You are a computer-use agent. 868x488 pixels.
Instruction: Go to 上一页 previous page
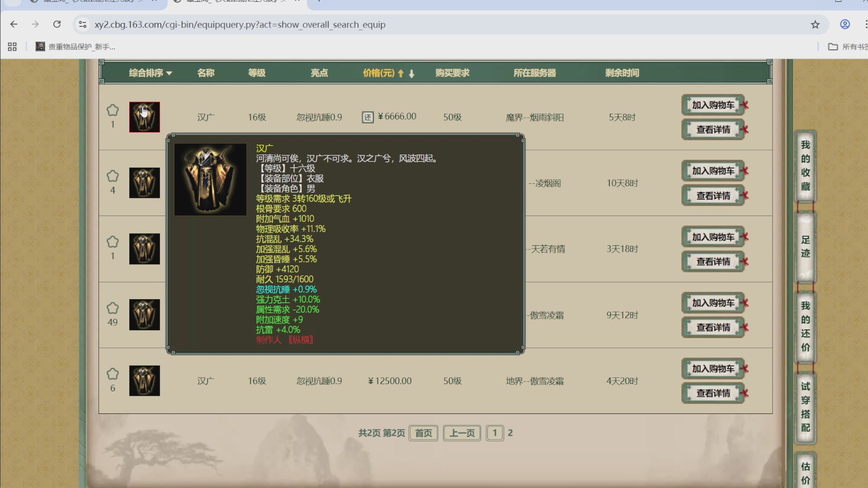coord(462,433)
